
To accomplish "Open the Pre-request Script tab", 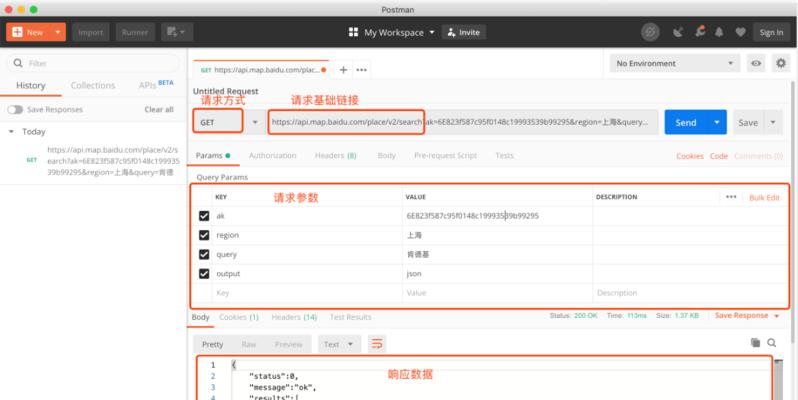I will (x=445, y=155).
